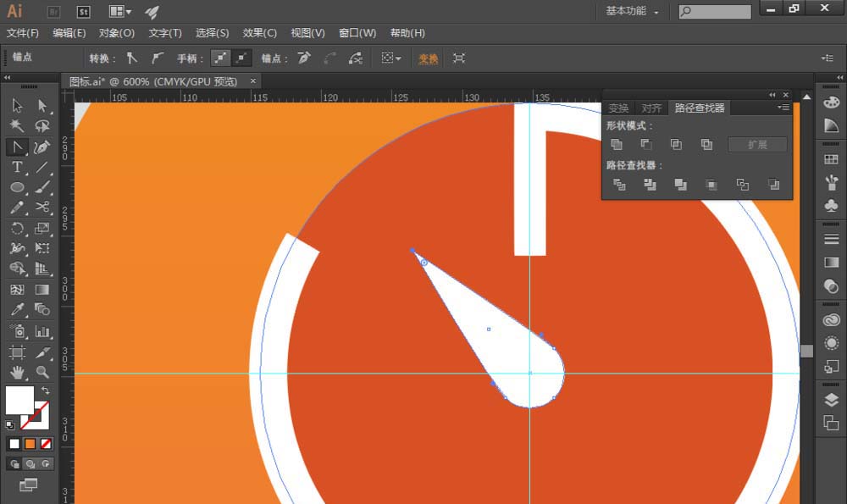Screen dimensions: 847x504
Task: Select the Shape Builder tool
Action: point(17,269)
